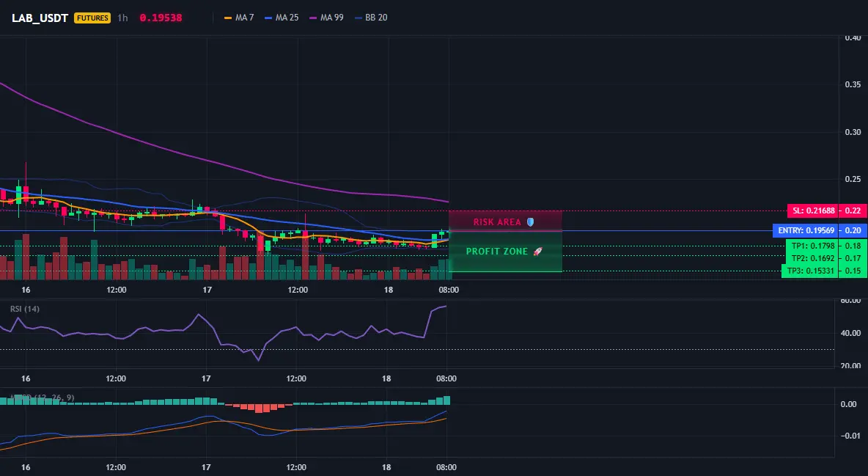Click the tall green MACD histogram bar
This screenshot has height=476, width=868.
[x=446, y=400]
